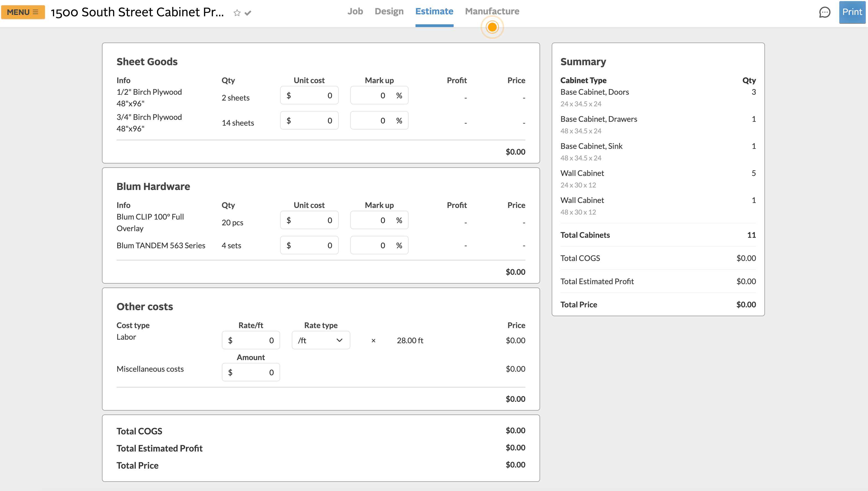Click the Print button
The image size is (868, 491).
click(x=852, y=12)
